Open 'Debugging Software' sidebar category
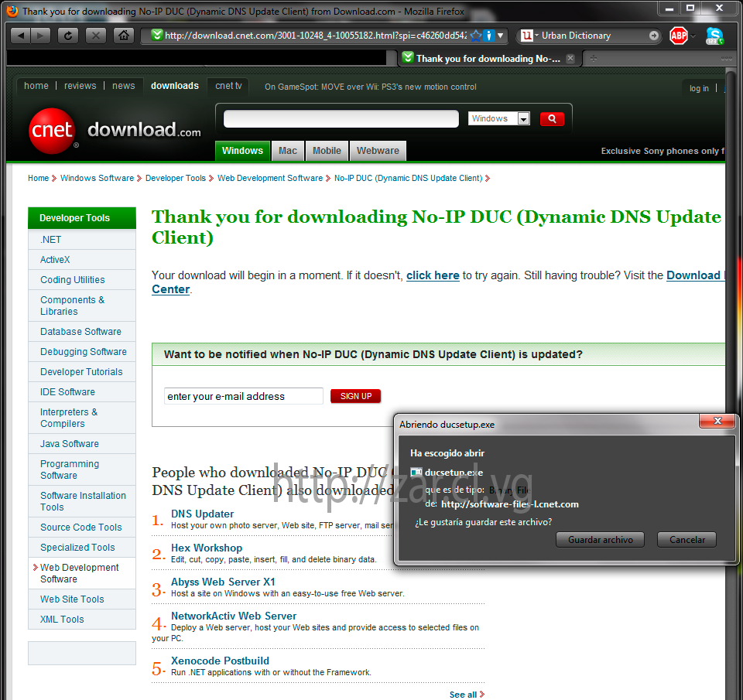This screenshot has width=743, height=700. 84,352
